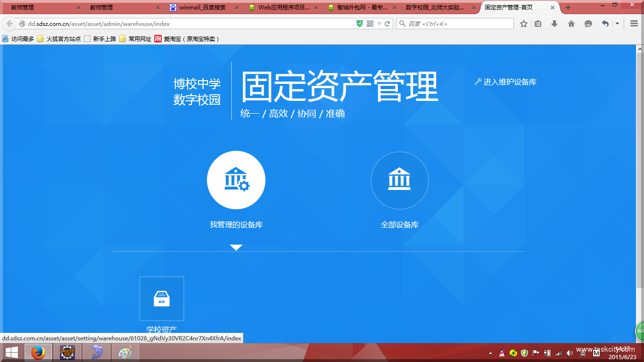
Task: Open the Firefox hamburger menu
Action: point(634,24)
